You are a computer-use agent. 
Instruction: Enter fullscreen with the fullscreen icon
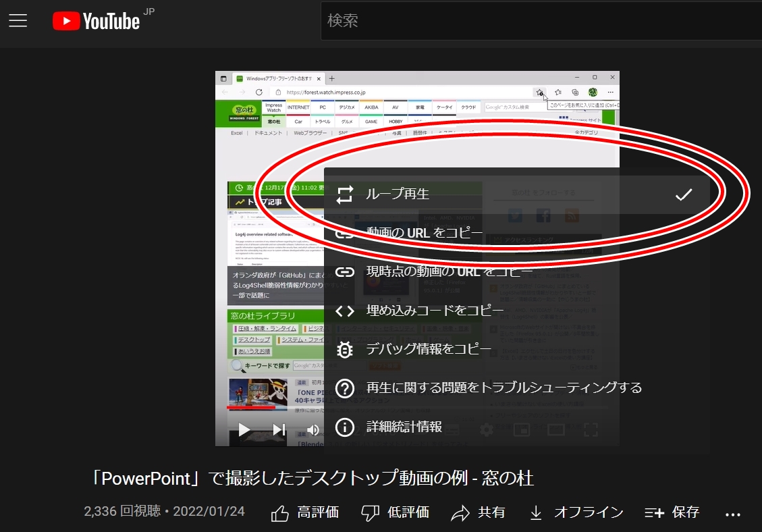[x=591, y=429]
